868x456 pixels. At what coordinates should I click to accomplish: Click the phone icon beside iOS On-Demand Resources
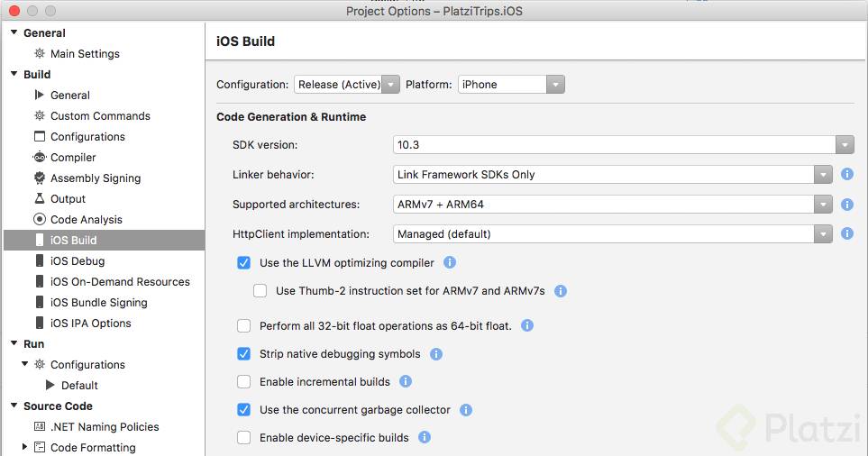coord(40,281)
